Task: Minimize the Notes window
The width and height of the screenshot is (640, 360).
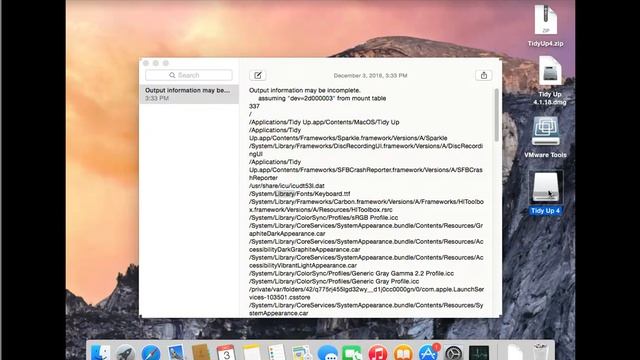Action: [x=156, y=63]
